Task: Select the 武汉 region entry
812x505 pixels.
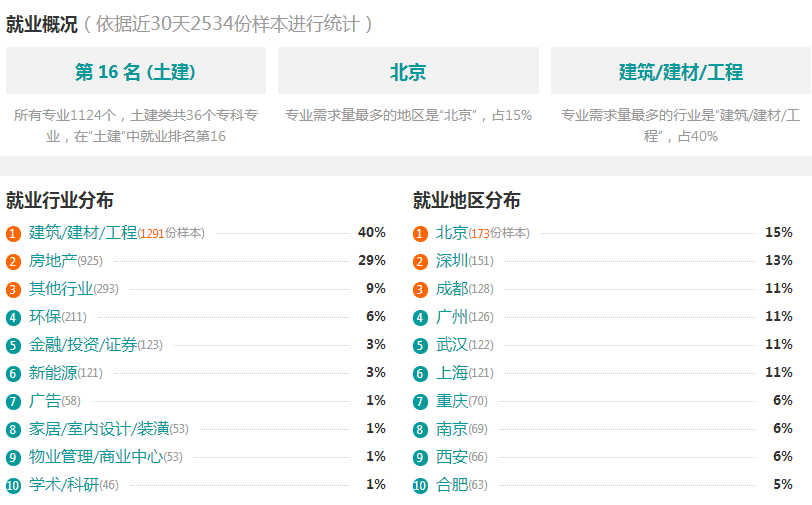Action: (452, 344)
